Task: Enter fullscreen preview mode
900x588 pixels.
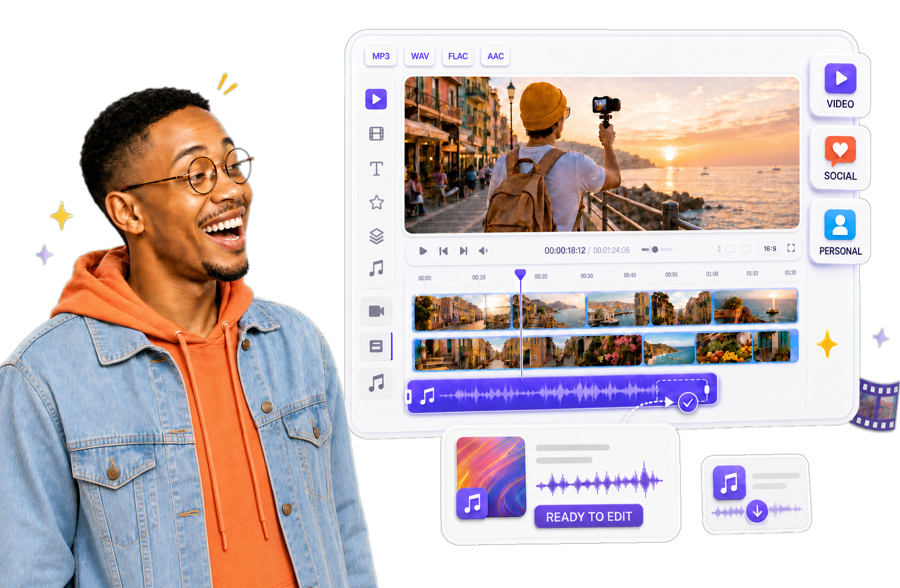Action: tap(791, 248)
